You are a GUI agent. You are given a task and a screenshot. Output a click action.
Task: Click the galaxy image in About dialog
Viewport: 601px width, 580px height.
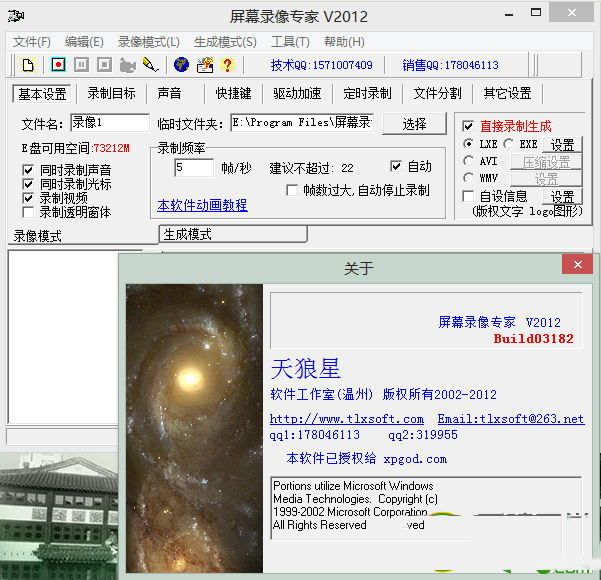(x=194, y=428)
